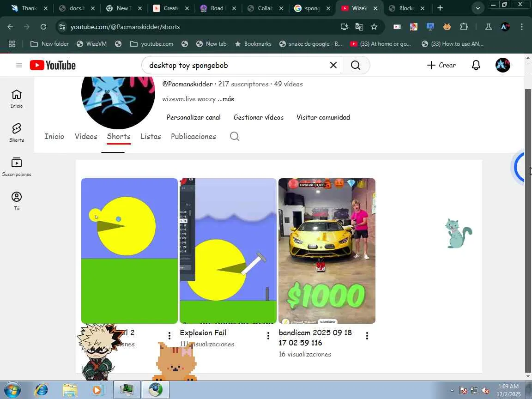This screenshot has height=399, width=532.
Task: Open the YouTube guide hamburger menu
Action: (x=19, y=65)
